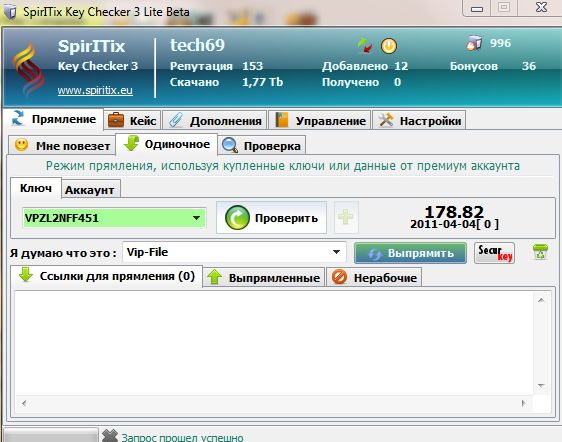Viewport: 562px width, 442px height.
Task: Open the www.spiritix.eu link
Action: (x=95, y=90)
